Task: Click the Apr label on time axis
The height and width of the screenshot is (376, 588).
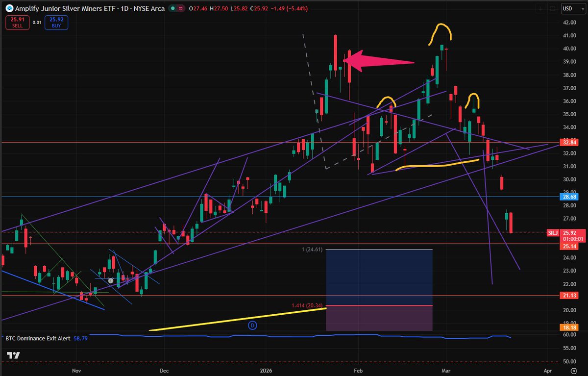Action: click(548, 370)
